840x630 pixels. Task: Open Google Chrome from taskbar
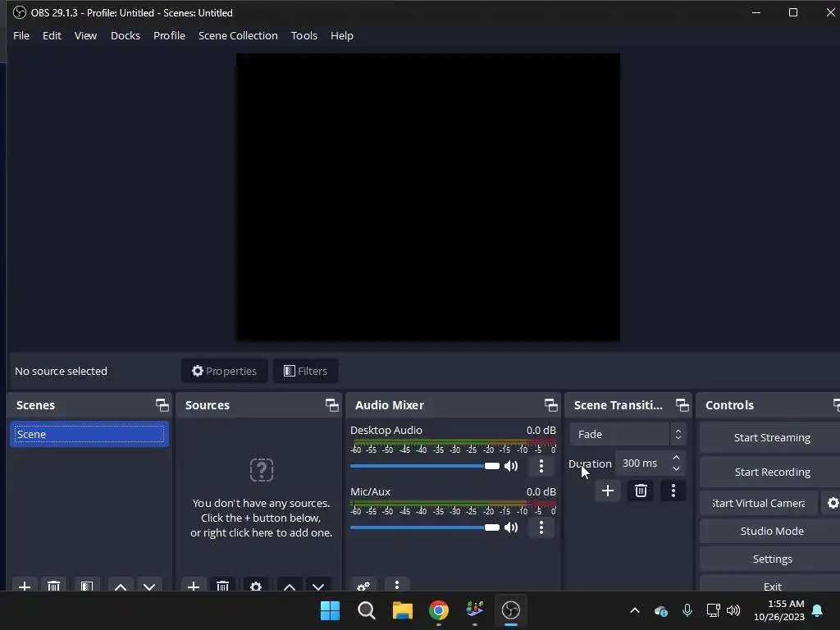pyautogui.click(x=439, y=610)
